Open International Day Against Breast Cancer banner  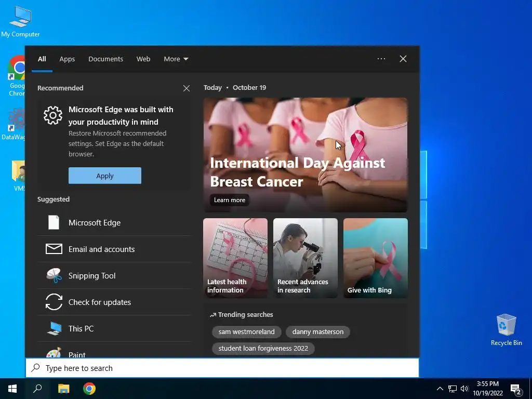tap(305, 155)
